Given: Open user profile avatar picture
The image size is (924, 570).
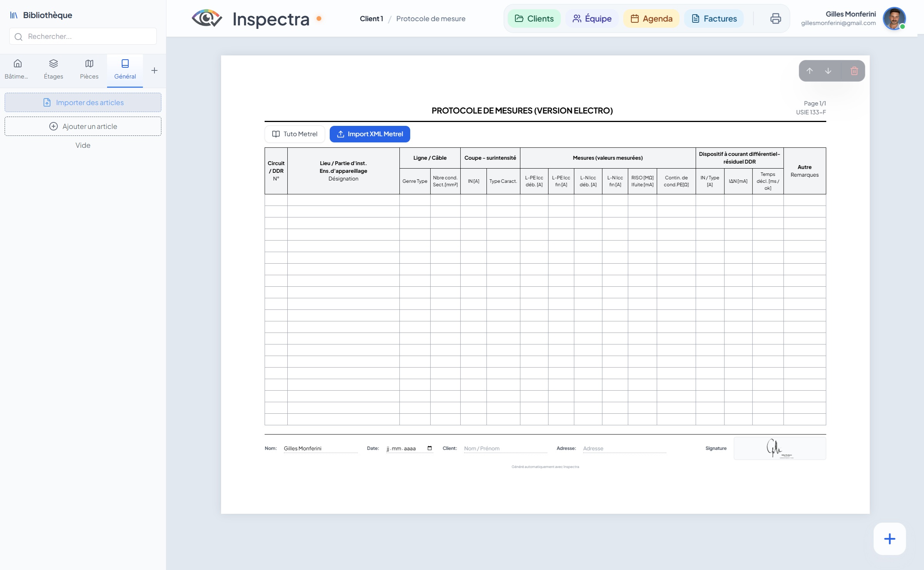Looking at the screenshot, I should point(894,18).
